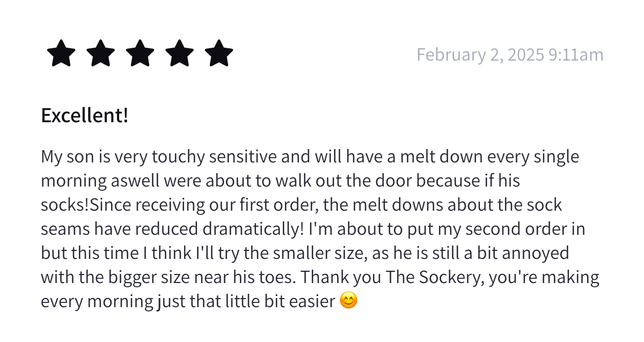Click the second rating star

pos(100,54)
